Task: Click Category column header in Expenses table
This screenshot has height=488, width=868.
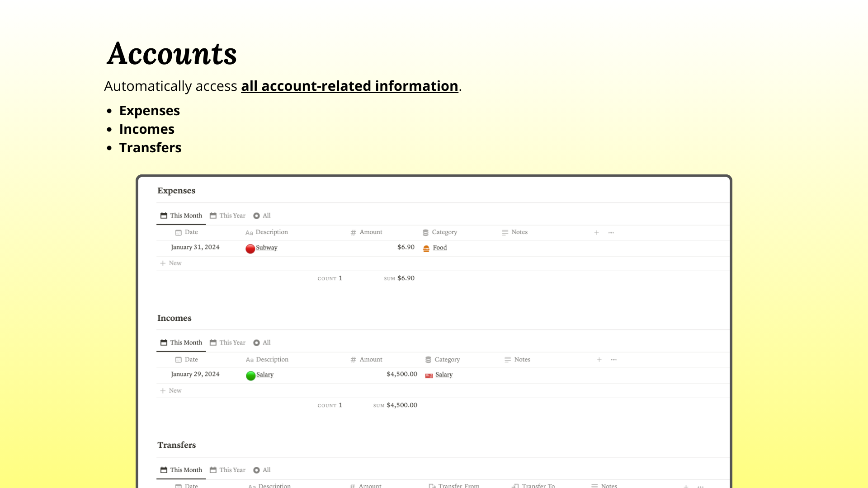Action: pyautogui.click(x=440, y=232)
